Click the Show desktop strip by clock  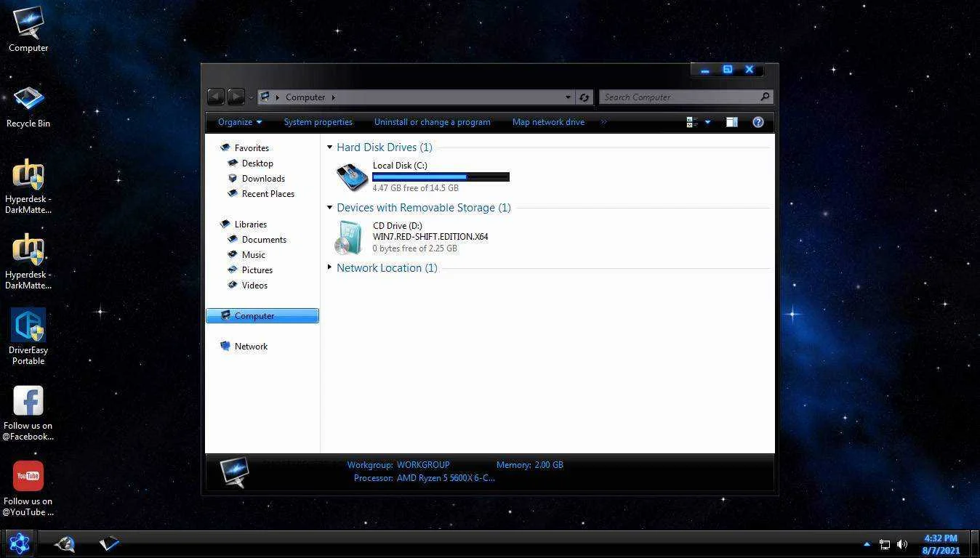[x=975, y=544]
